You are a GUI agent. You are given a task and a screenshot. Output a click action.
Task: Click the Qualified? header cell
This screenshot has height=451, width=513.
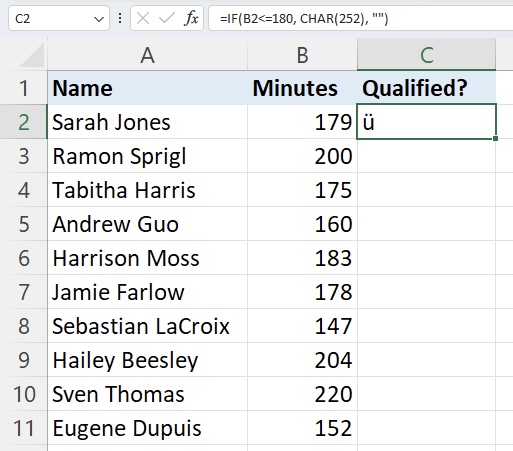click(x=426, y=88)
